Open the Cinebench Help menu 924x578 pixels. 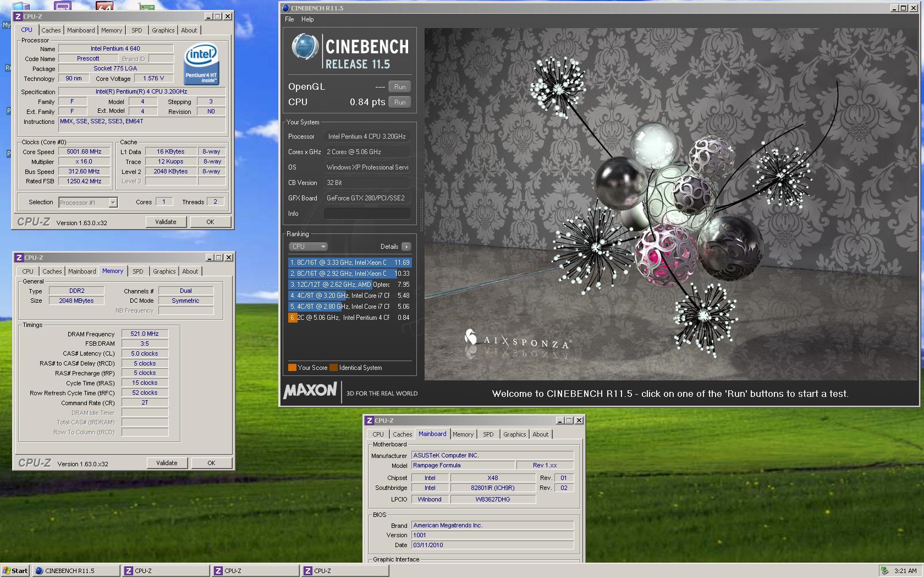(x=307, y=19)
